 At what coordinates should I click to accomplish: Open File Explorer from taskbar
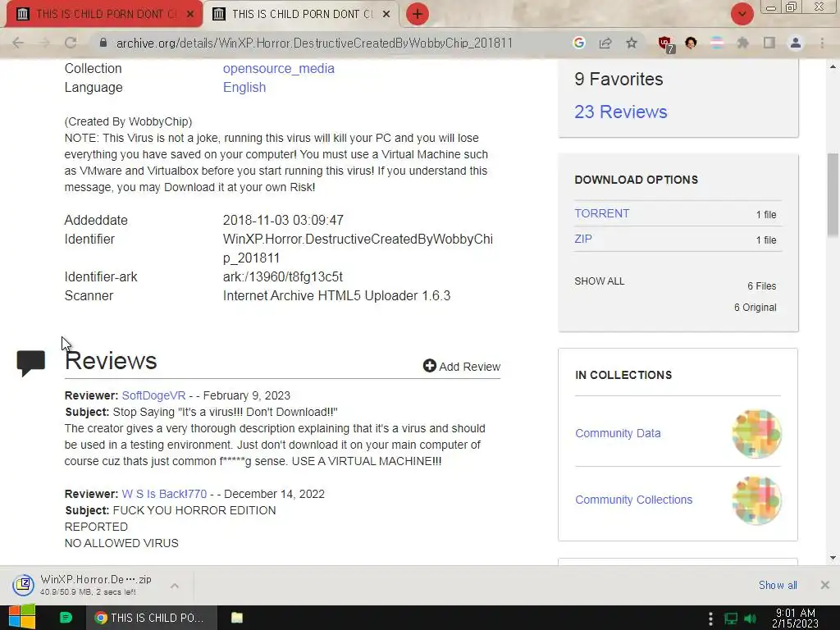pyautogui.click(x=237, y=618)
